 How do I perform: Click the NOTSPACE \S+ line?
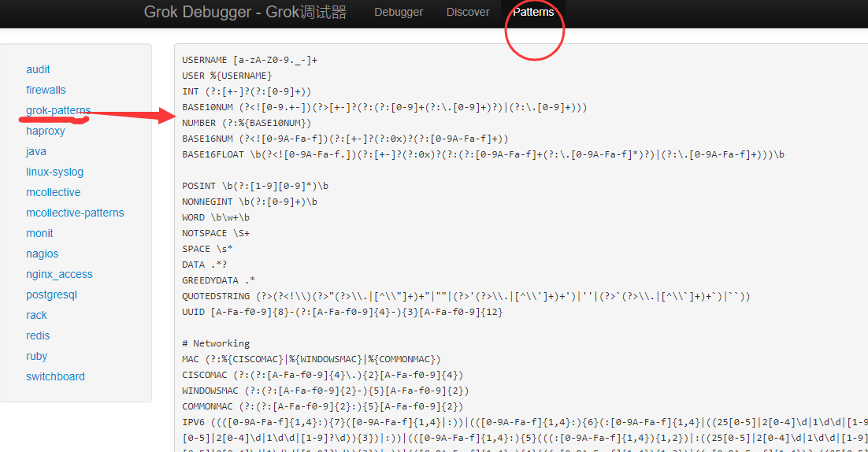[x=216, y=233]
